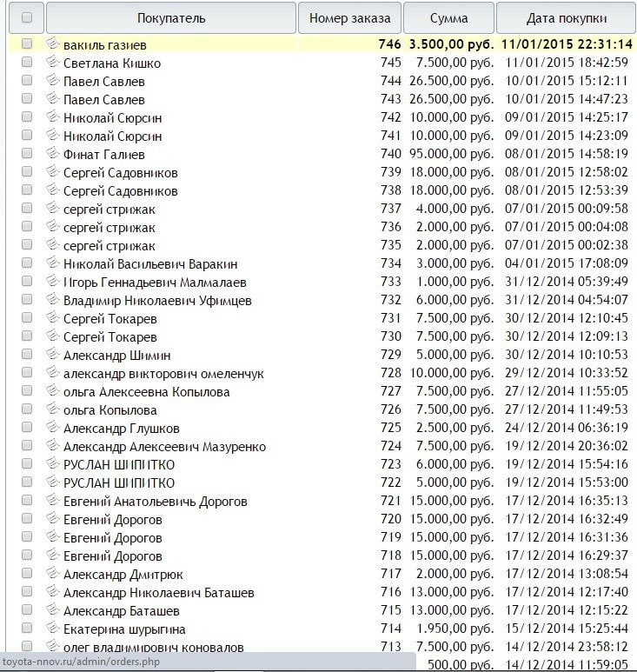Select the icon for Николай Васильевич Варакин

(51, 263)
